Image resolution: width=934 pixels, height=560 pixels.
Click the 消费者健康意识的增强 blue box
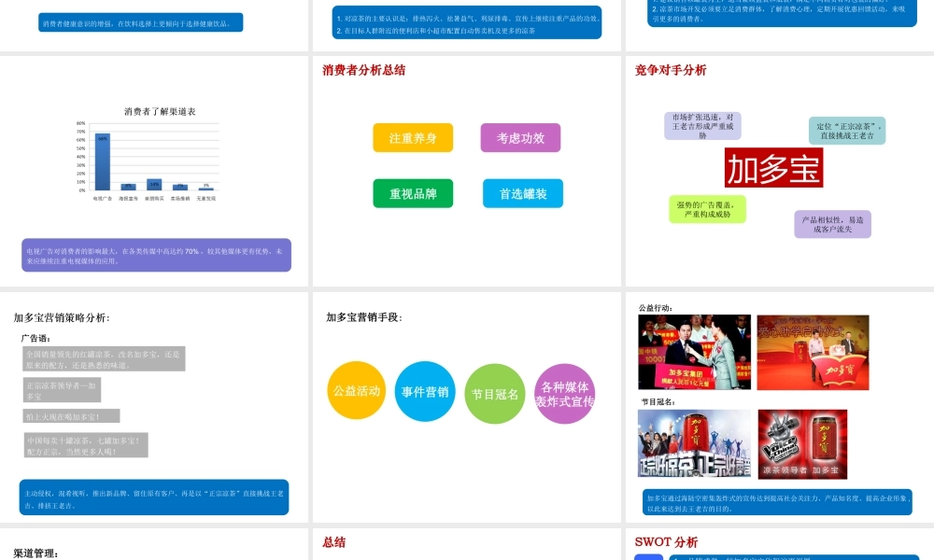[141, 22]
